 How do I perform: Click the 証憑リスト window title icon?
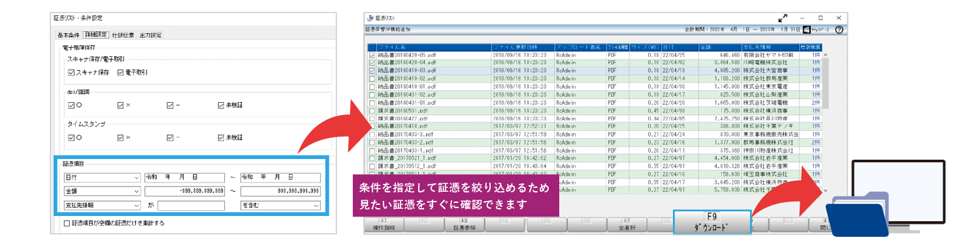point(371,18)
